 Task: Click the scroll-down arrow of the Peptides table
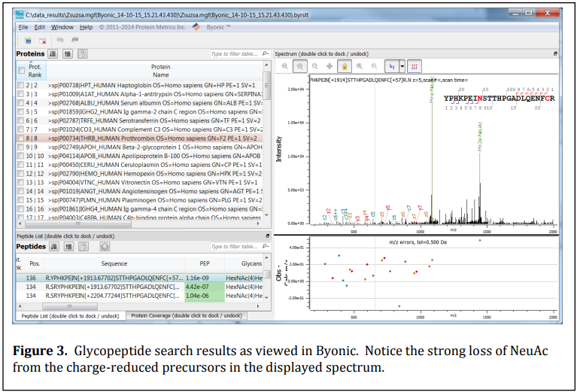[267, 297]
